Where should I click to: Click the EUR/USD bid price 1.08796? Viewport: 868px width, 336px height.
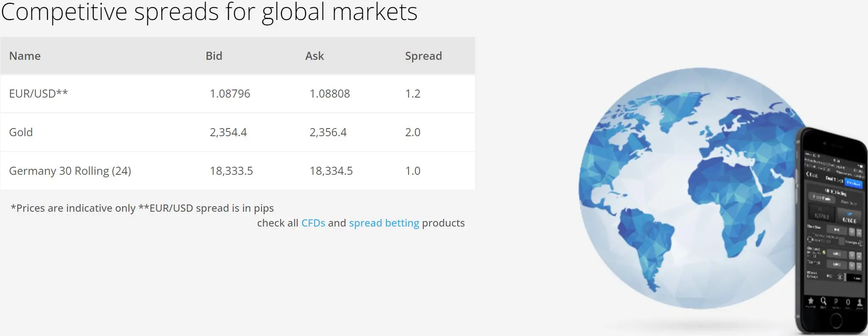click(230, 94)
